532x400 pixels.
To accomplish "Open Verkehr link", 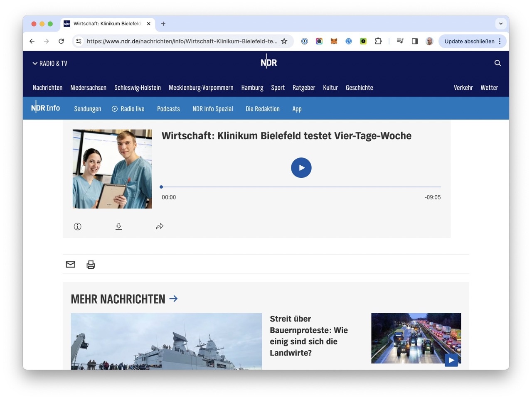I will (463, 88).
